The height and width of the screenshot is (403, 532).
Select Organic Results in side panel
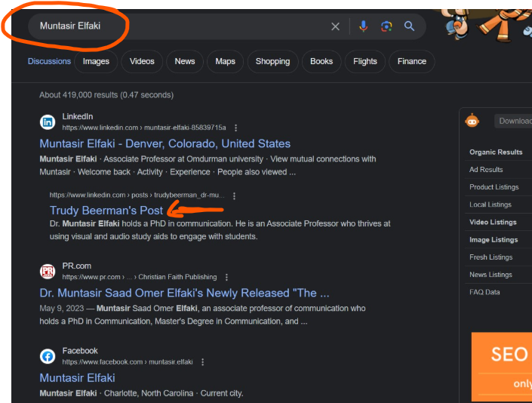point(496,152)
